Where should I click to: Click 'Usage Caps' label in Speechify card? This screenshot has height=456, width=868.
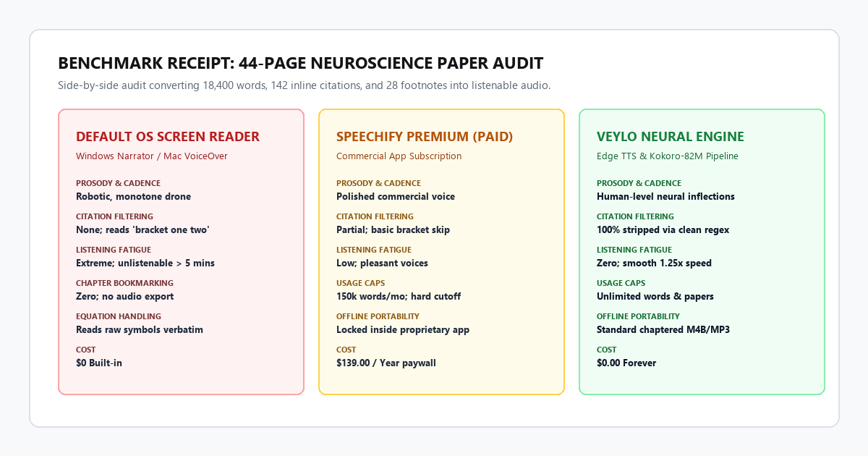[x=360, y=283]
